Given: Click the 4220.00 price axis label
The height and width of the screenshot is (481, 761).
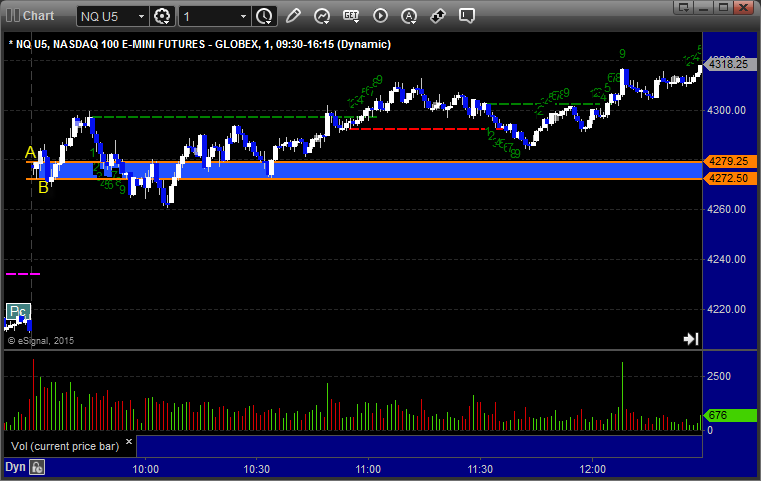Looking at the screenshot, I should coord(727,309).
